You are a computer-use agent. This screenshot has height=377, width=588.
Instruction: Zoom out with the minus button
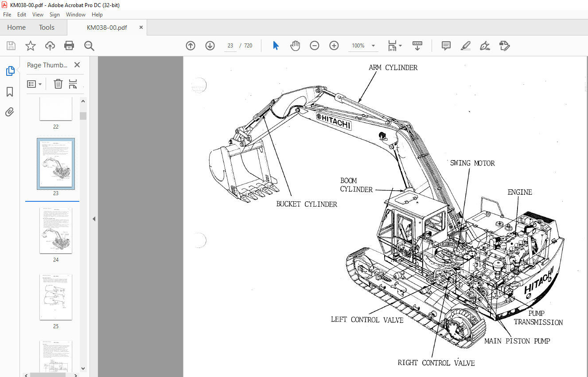(x=315, y=46)
